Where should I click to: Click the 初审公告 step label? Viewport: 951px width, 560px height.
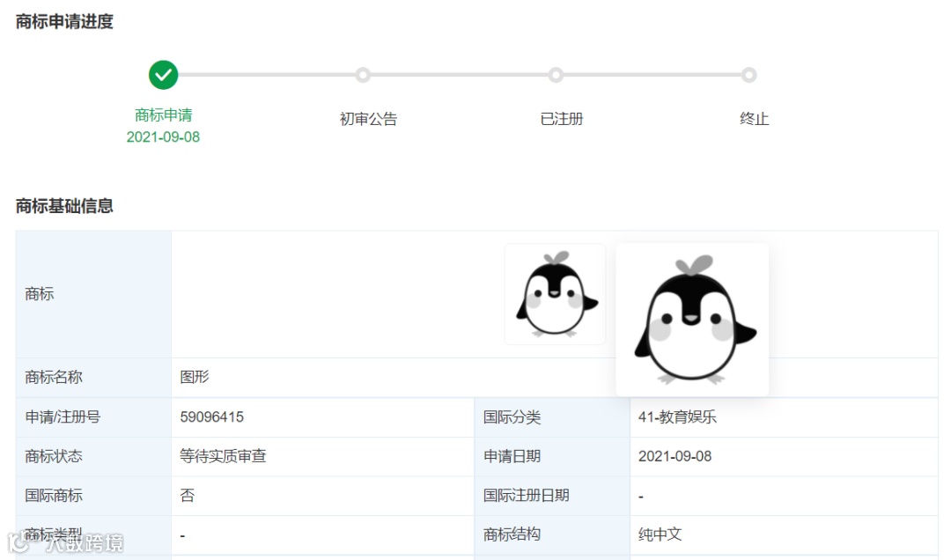pyautogui.click(x=368, y=119)
